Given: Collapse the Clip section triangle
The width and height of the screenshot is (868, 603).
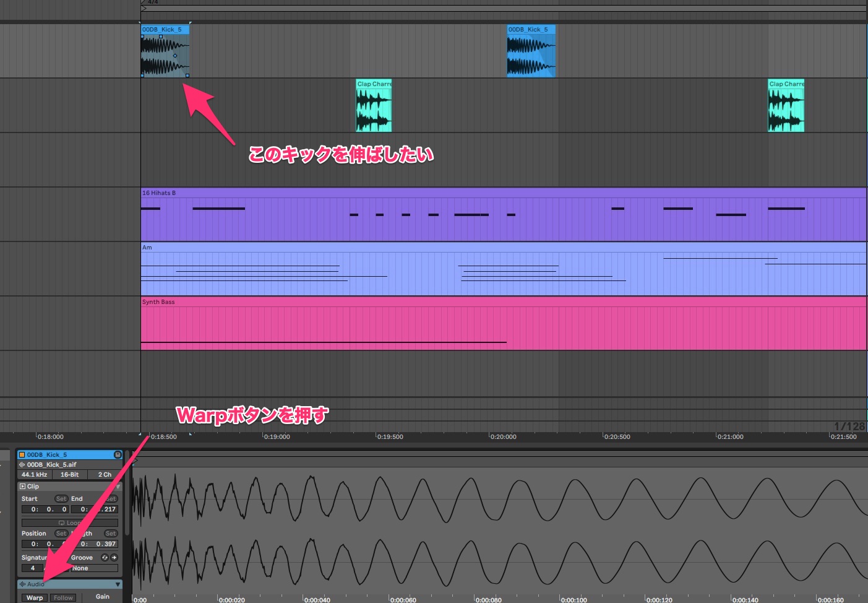Looking at the screenshot, I should (118, 487).
